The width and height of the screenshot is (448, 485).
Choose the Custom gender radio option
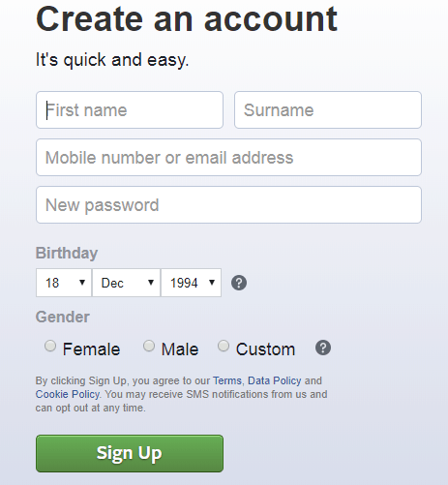(224, 346)
